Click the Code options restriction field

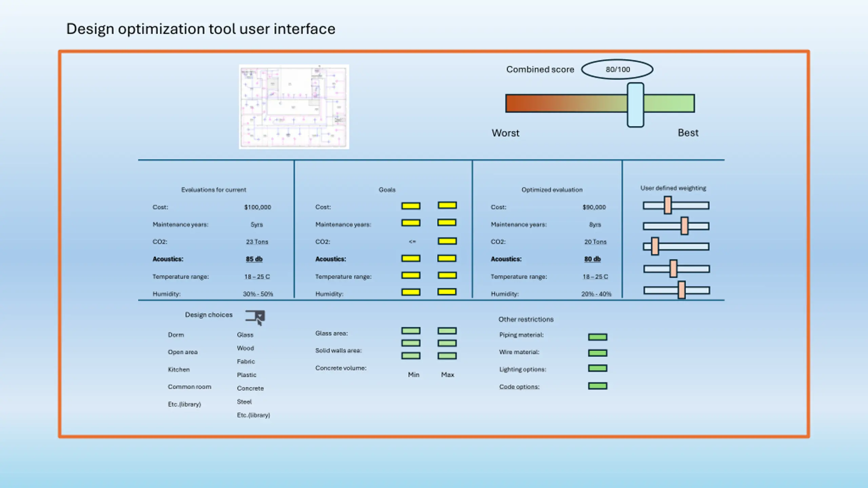[x=598, y=386]
